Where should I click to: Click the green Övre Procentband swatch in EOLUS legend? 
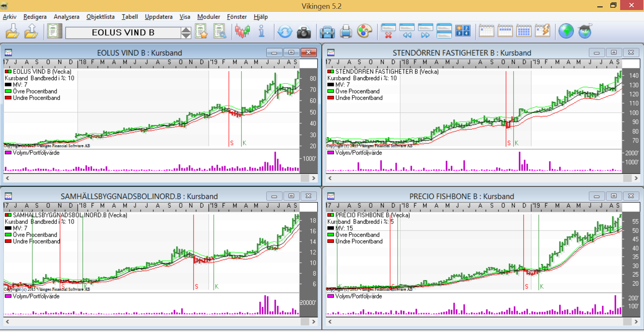click(8, 91)
